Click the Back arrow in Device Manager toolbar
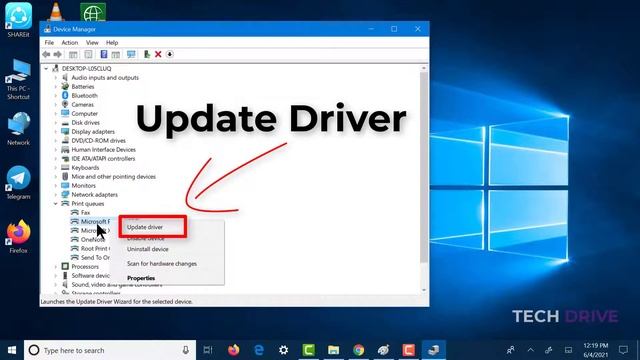Screen dimensions: 640x360 tap(46, 54)
